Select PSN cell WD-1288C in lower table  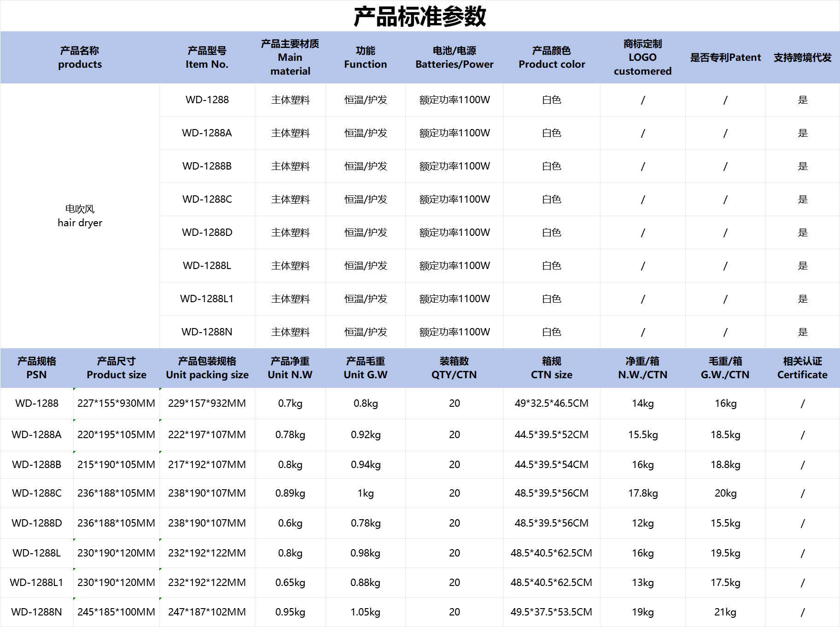point(37,493)
